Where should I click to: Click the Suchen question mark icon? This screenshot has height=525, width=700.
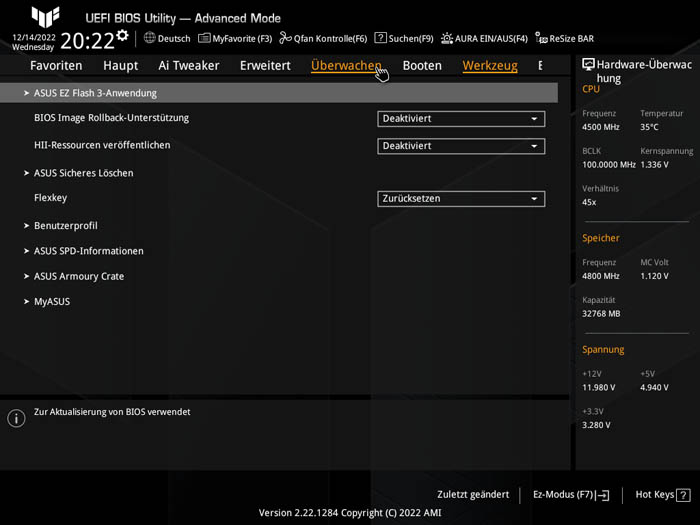point(380,38)
